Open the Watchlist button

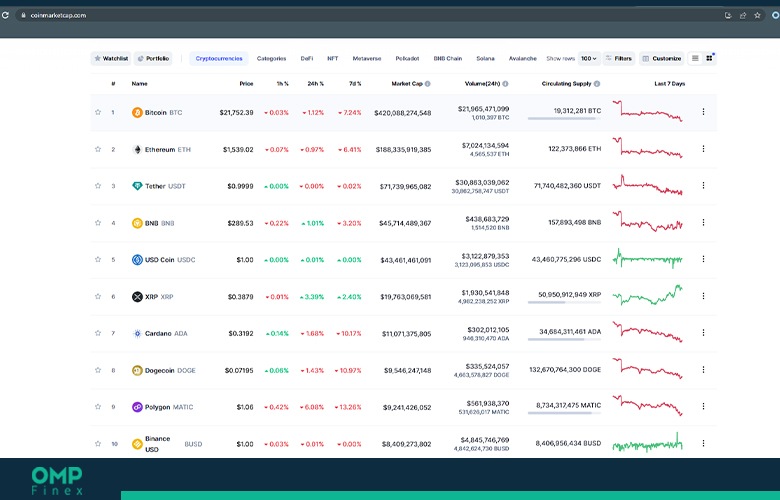tap(111, 58)
